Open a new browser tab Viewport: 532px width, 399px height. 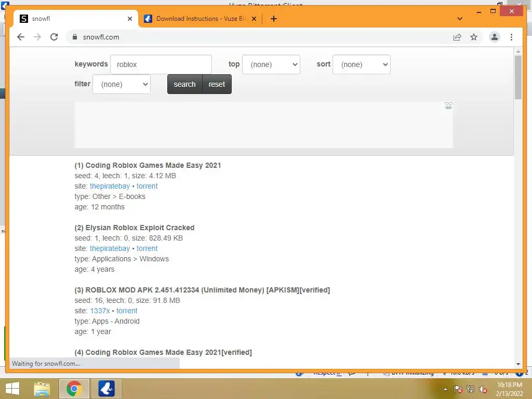(x=274, y=19)
